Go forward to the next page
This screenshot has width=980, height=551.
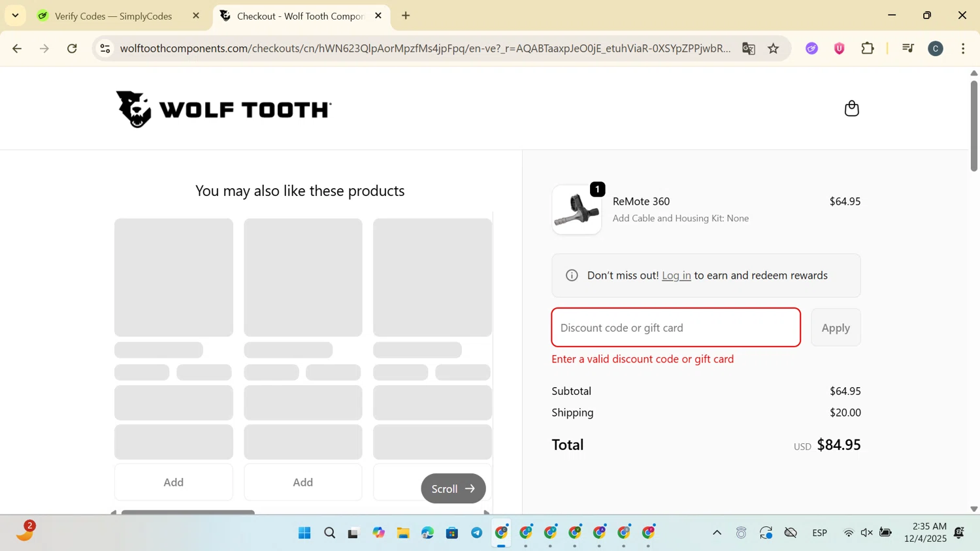pos(44,48)
